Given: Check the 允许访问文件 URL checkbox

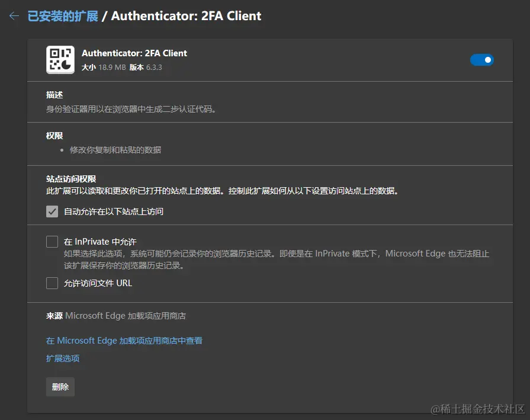Looking at the screenshot, I should 52,283.
